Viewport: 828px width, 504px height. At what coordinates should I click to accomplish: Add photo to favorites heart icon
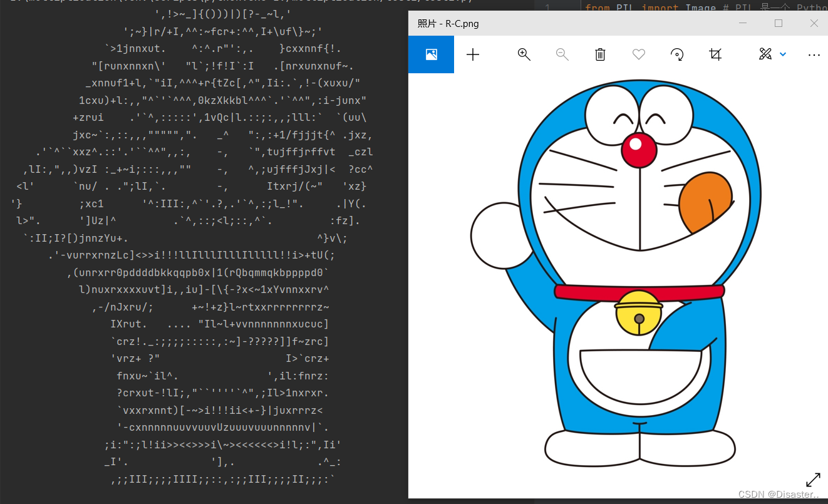pyautogui.click(x=639, y=54)
